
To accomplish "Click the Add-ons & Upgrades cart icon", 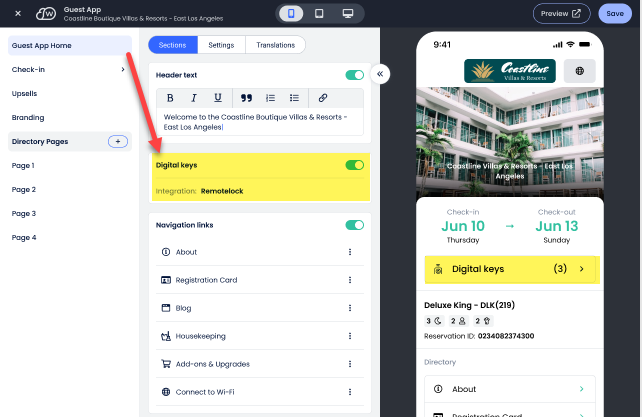I will pos(166,364).
